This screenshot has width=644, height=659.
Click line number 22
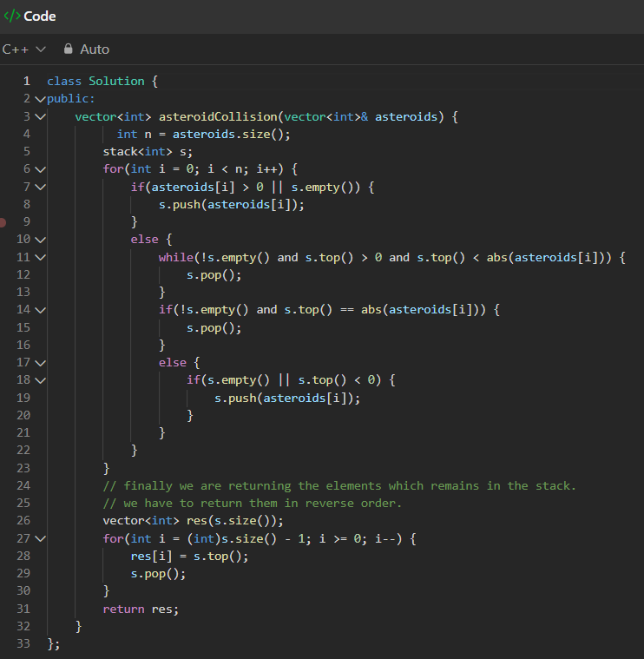(x=23, y=450)
